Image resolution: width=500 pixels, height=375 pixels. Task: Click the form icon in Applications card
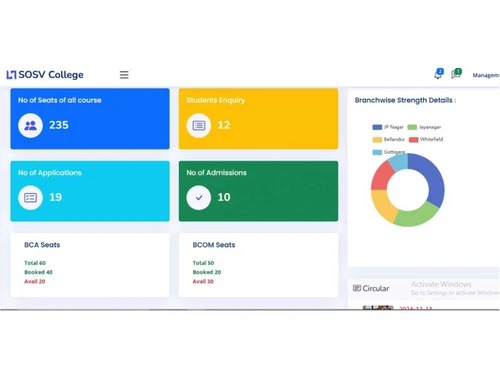pos(30,198)
